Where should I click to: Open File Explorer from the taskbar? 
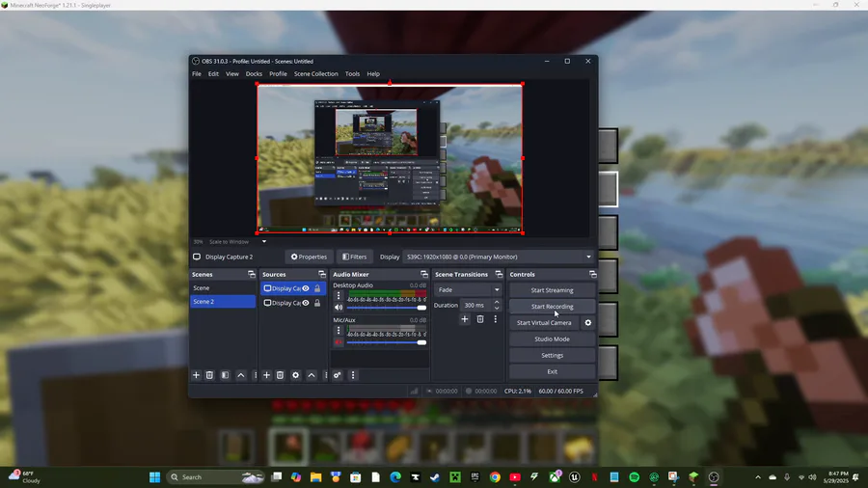pos(315,477)
